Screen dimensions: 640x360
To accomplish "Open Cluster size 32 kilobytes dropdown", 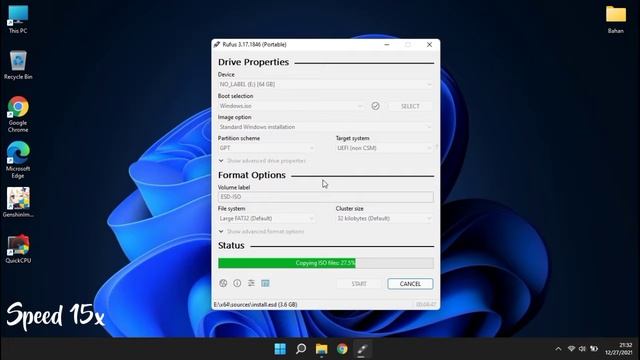I will 384,218.
